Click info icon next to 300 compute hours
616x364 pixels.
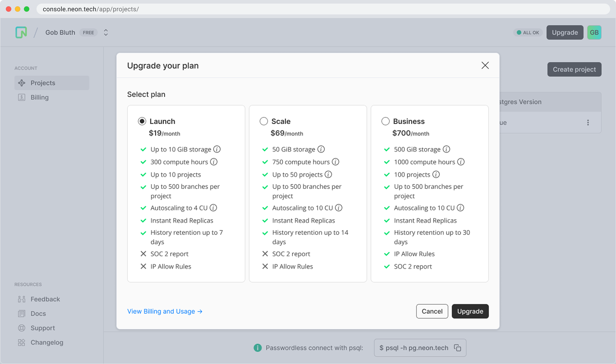[x=214, y=162]
